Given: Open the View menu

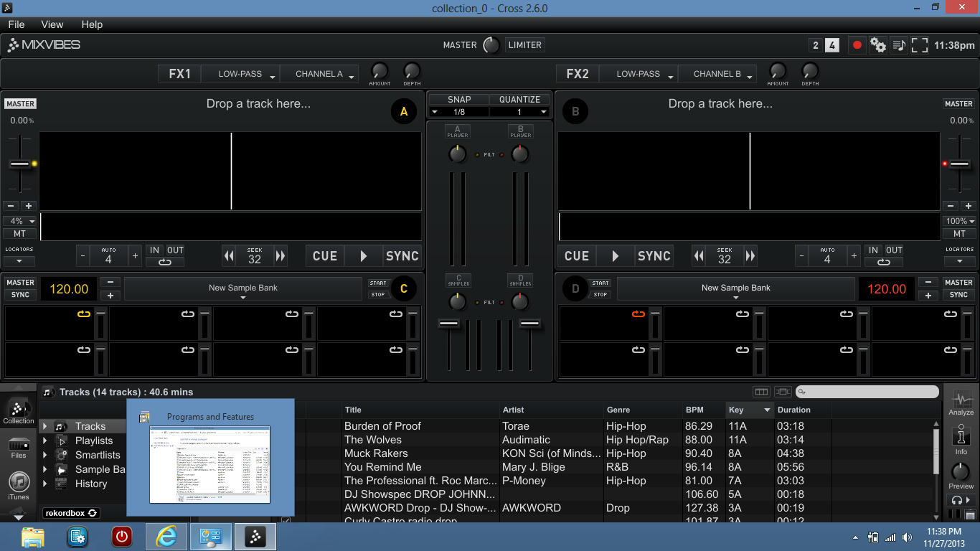Looking at the screenshot, I should coord(52,24).
